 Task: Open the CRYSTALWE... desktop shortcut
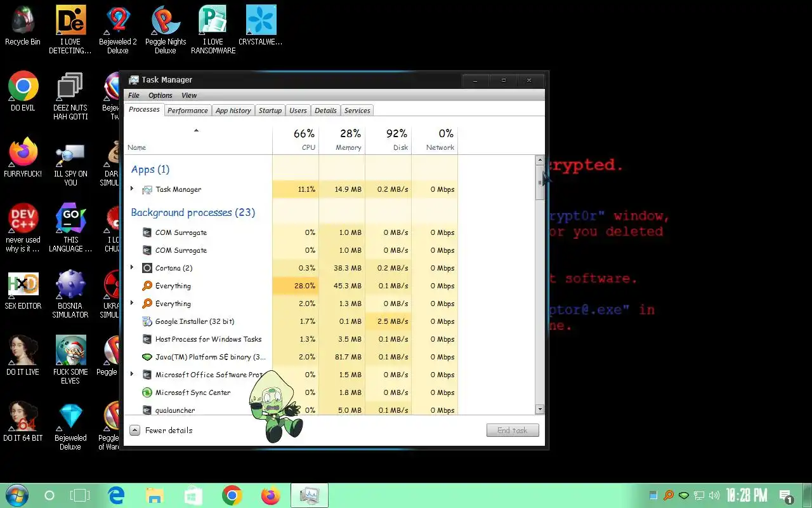click(260, 27)
